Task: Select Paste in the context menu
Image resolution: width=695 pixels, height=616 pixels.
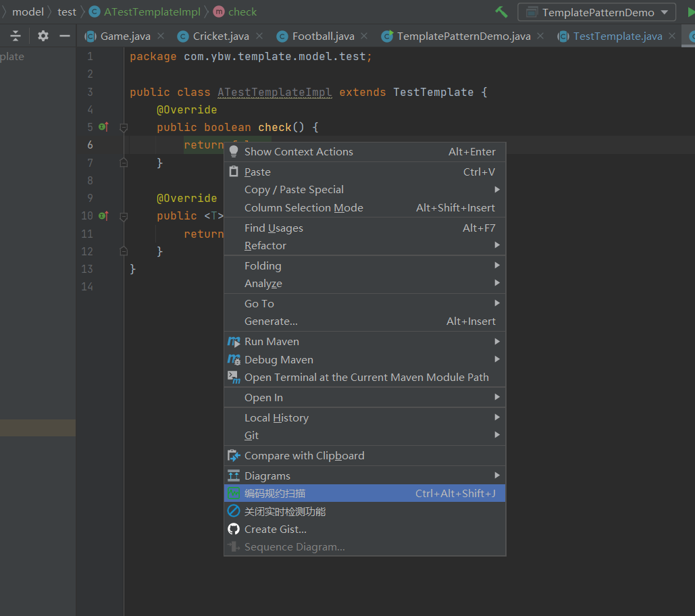Action: (365, 172)
